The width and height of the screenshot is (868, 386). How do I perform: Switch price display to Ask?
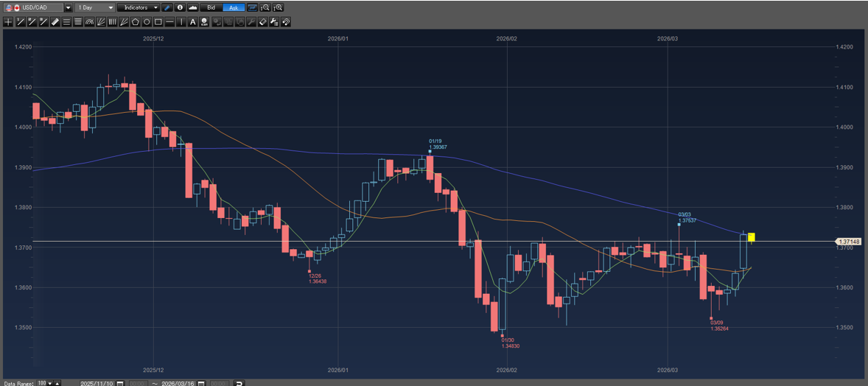(x=234, y=7)
